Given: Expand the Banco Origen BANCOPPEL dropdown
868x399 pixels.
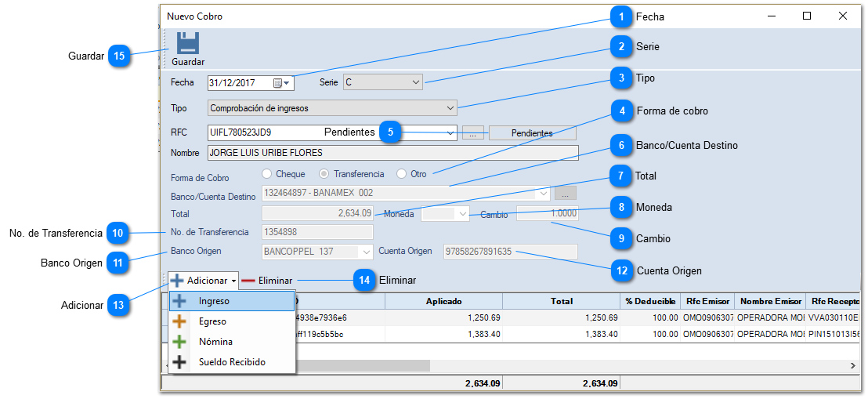Looking at the screenshot, I should tap(366, 252).
